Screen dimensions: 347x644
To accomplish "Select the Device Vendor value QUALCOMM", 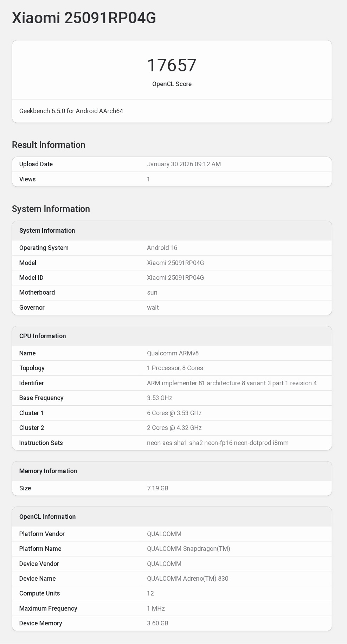I will pyautogui.click(x=164, y=564).
